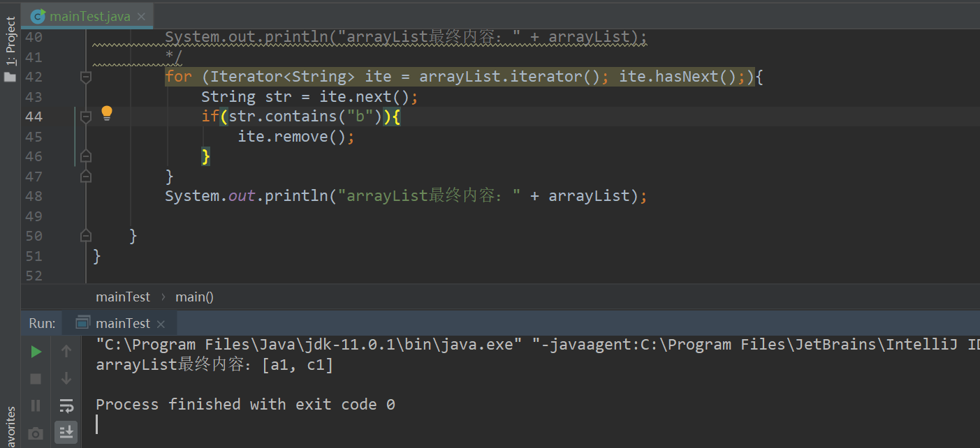Close the mainTest run tab

coord(161,324)
